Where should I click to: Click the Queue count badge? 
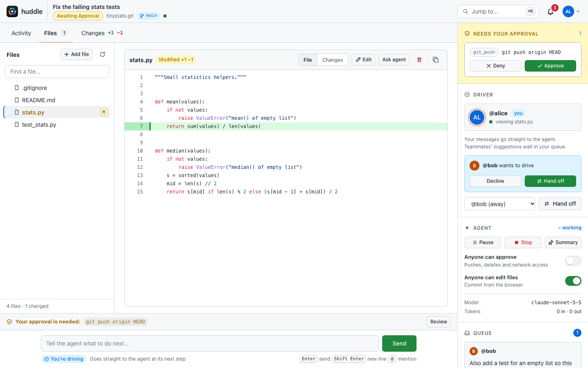[x=577, y=333]
